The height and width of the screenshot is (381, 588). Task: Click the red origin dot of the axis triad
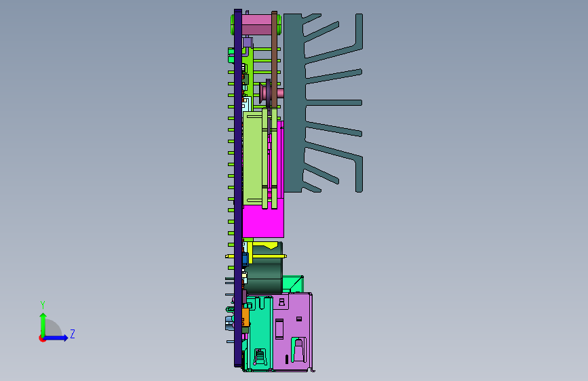click(x=41, y=338)
